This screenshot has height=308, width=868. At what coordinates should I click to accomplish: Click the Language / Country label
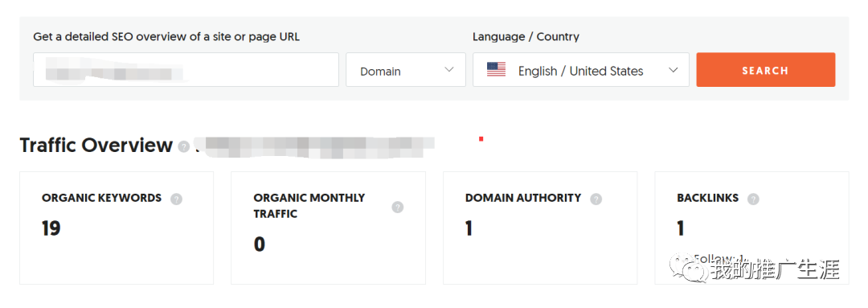[526, 37]
